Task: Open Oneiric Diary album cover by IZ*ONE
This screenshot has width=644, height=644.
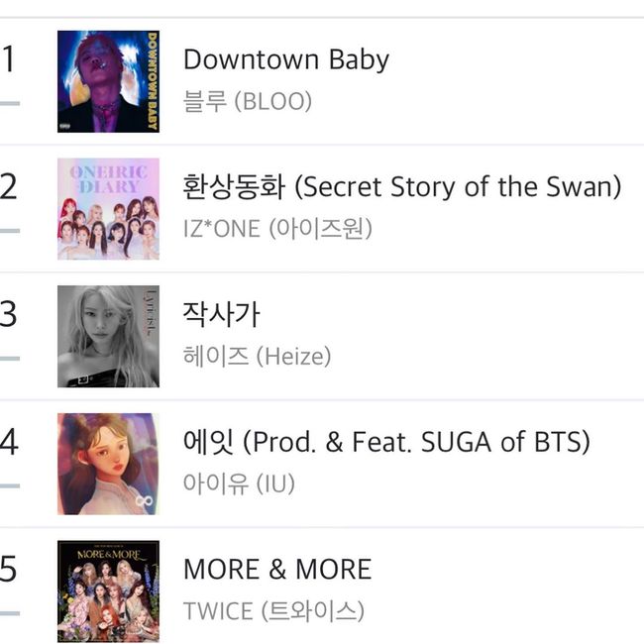Action: click(108, 209)
